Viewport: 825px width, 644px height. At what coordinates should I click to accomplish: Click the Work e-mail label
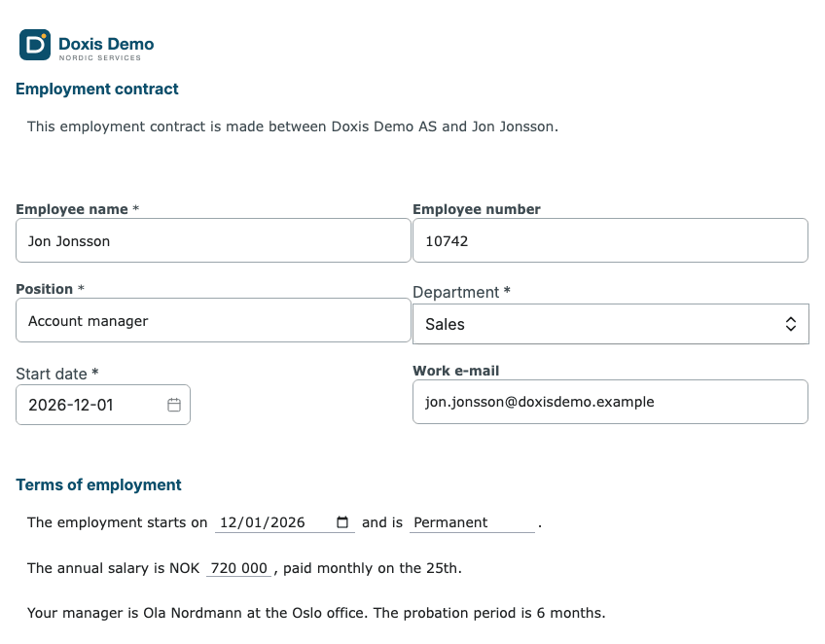455,371
